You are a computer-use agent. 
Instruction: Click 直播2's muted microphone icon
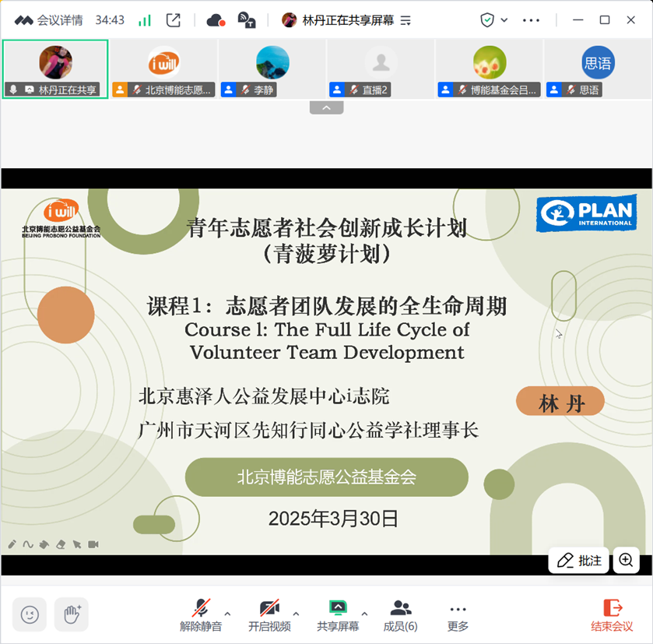point(353,90)
